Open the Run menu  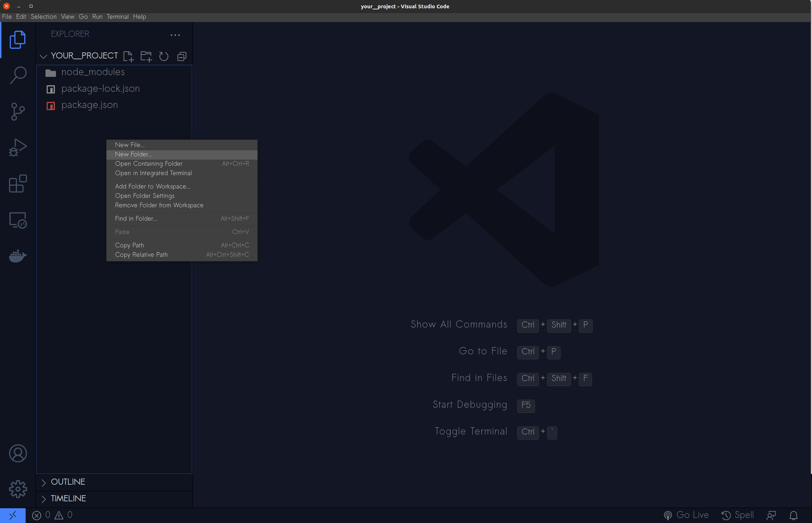pos(97,17)
